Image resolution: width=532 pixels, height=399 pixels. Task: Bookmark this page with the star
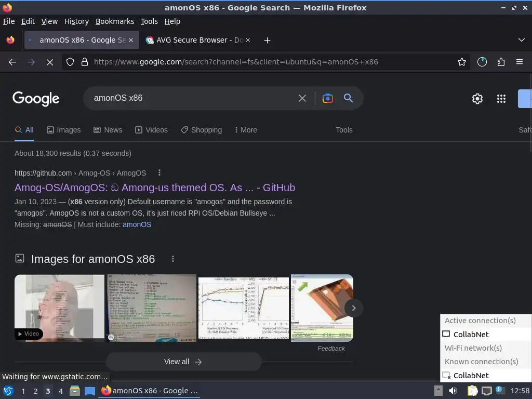[461, 62]
